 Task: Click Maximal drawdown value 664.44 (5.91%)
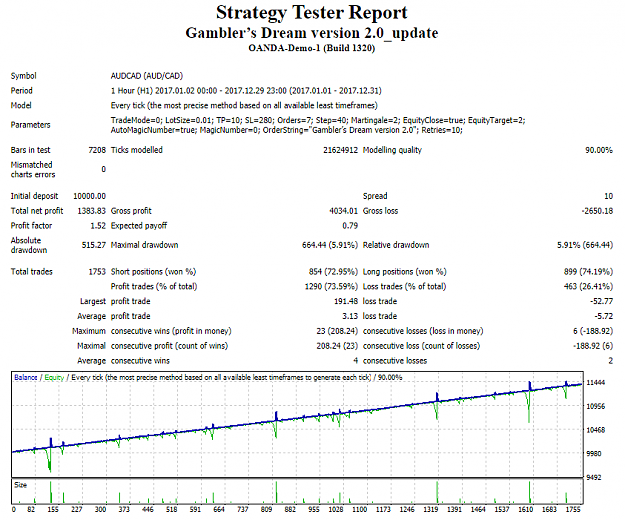pyautogui.click(x=330, y=245)
